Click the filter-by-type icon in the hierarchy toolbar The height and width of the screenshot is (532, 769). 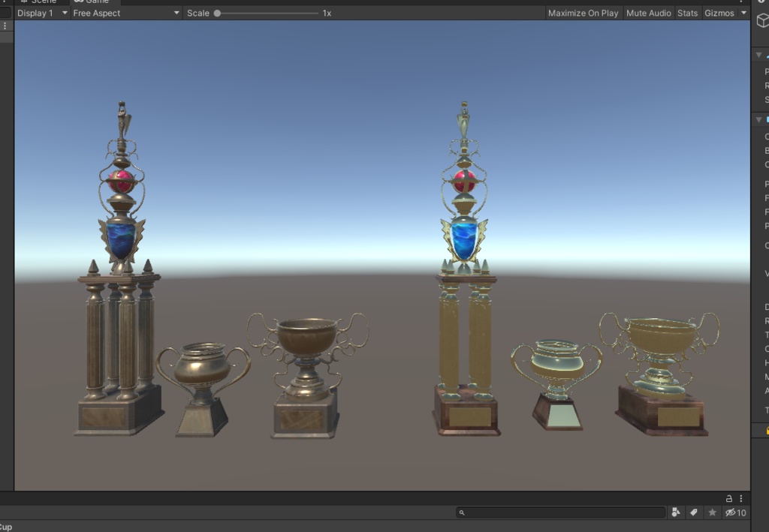[x=676, y=512]
